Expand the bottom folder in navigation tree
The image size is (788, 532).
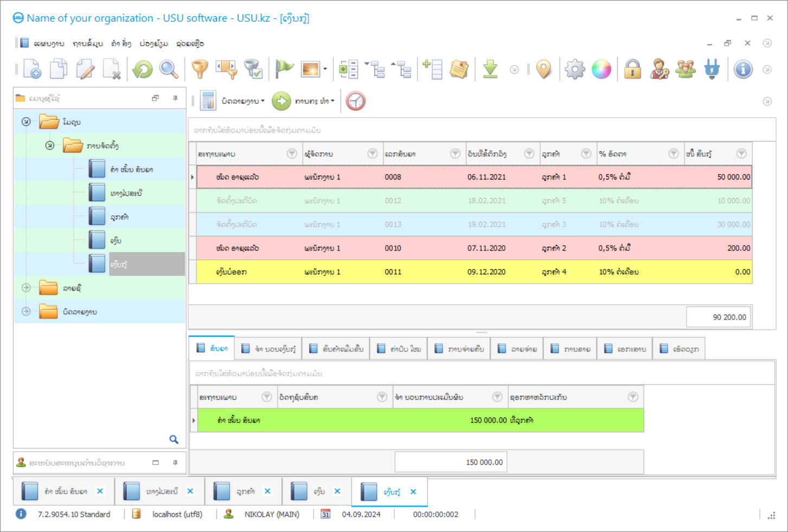point(26,311)
